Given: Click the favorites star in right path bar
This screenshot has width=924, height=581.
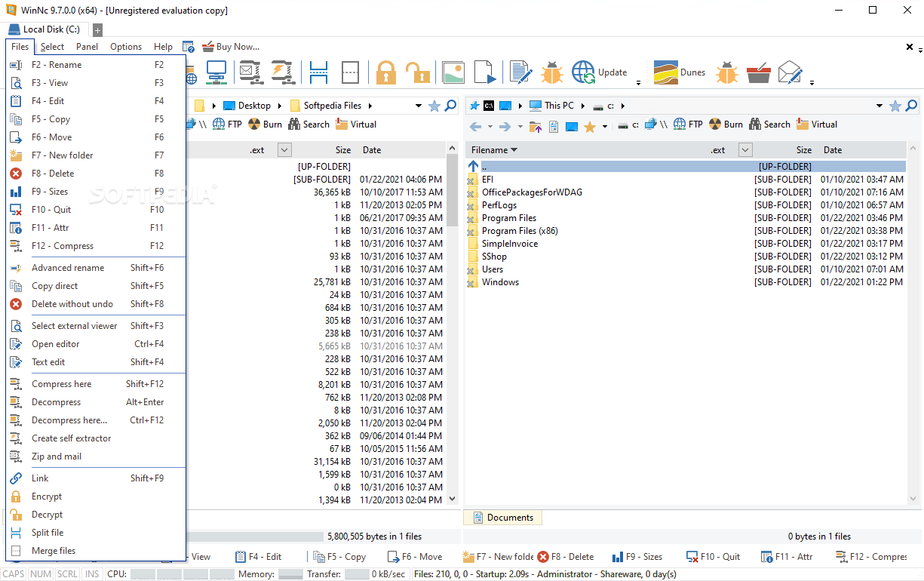Looking at the screenshot, I should click(895, 106).
